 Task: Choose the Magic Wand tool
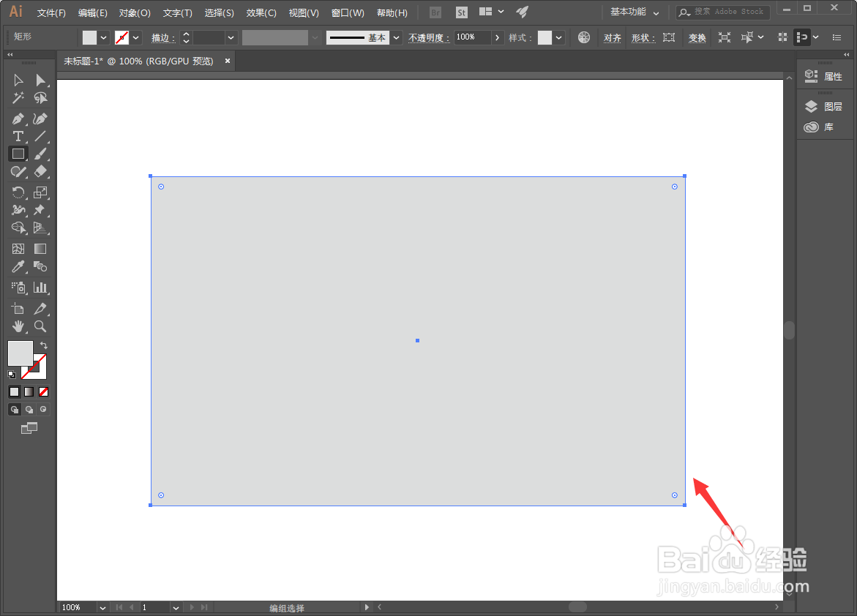pyautogui.click(x=18, y=98)
